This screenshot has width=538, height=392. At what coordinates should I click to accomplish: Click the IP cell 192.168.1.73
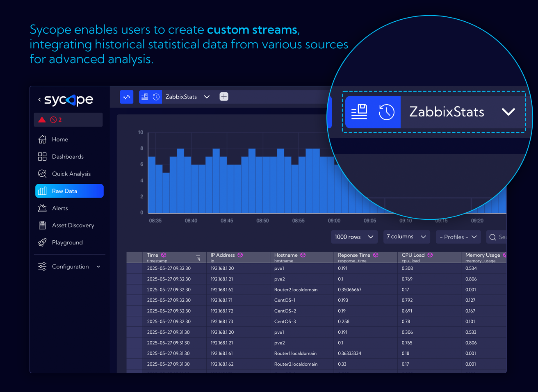point(222,321)
